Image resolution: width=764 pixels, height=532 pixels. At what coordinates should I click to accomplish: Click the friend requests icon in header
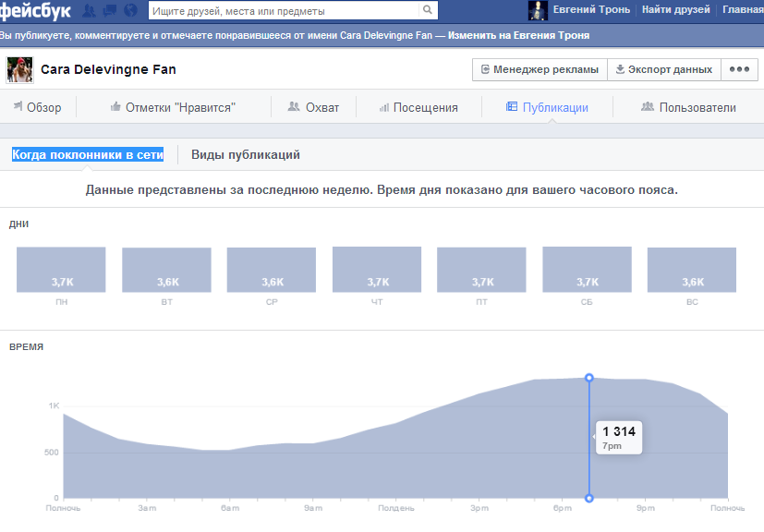coord(90,10)
